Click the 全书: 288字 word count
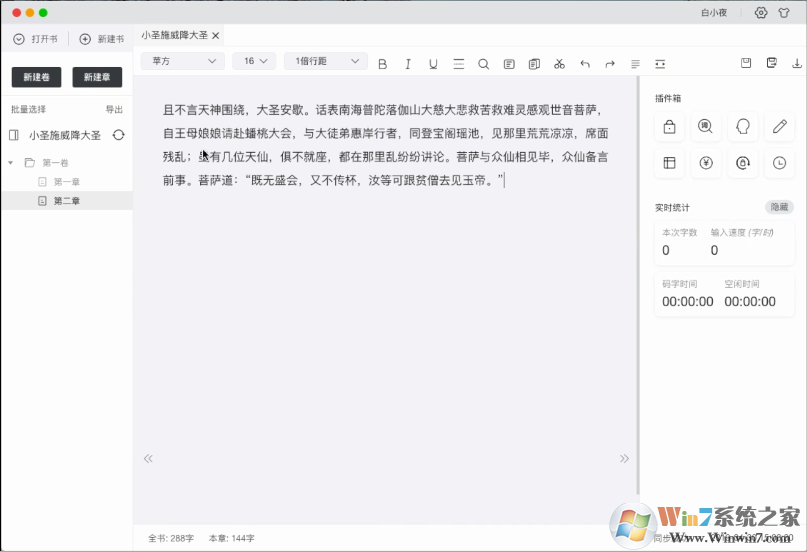Screen dimensions: 807x552 click(171, 538)
